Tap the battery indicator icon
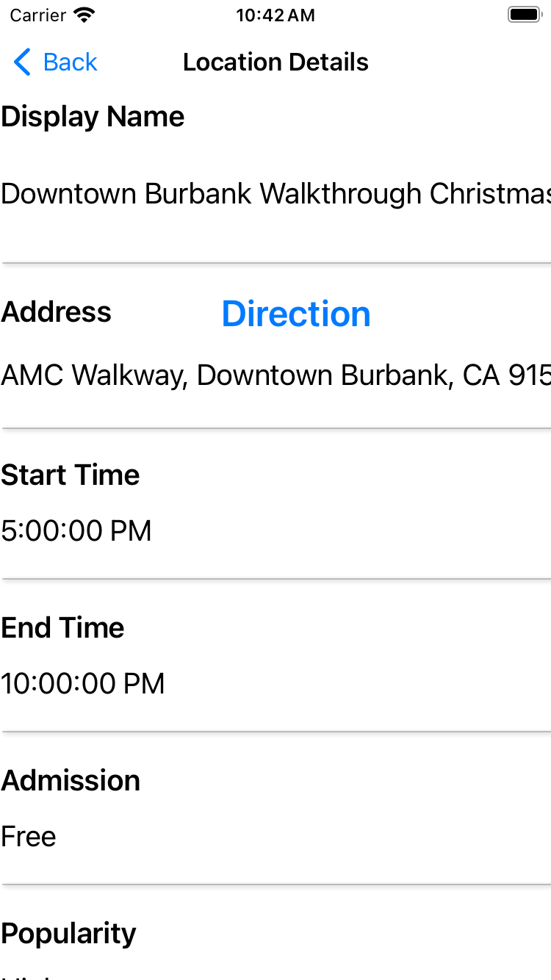 [x=524, y=15]
